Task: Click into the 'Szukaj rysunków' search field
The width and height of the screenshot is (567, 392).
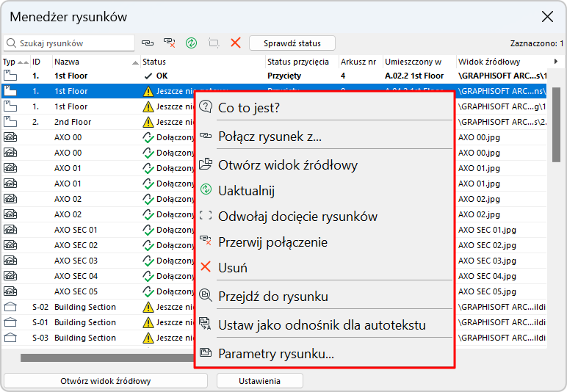Action: (x=69, y=43)
